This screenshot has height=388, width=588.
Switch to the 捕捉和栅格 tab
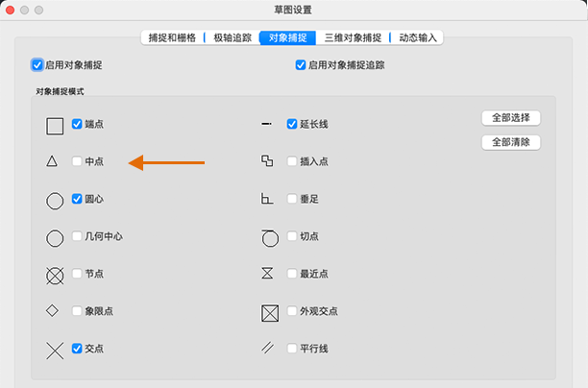click(x=172, y=37)
